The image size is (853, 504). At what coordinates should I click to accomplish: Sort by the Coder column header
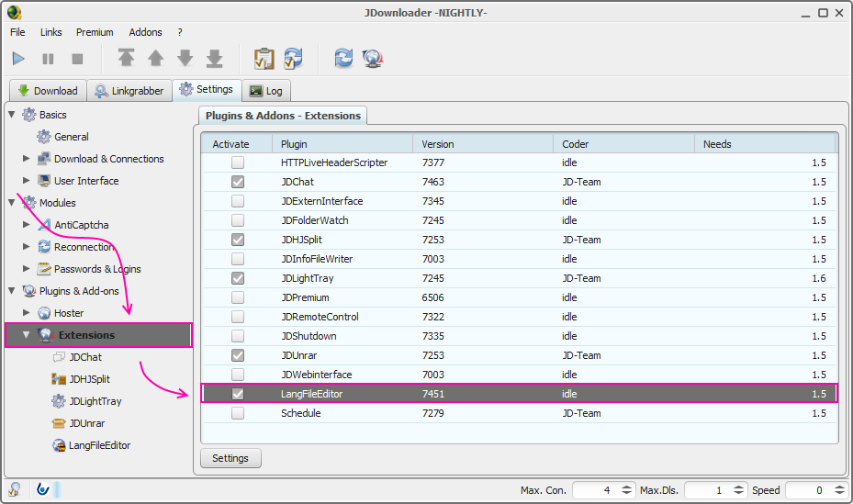coord(624,144)
